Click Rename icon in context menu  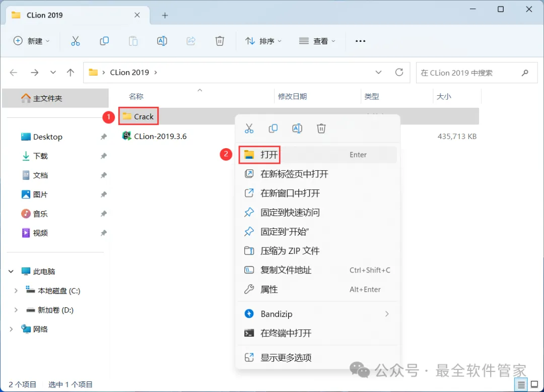(297, 128)
